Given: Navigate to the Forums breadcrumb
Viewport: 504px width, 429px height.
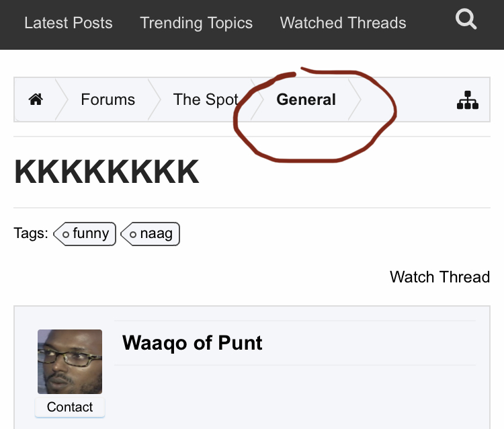Looking at the screenshot, I should click(108, 100).
